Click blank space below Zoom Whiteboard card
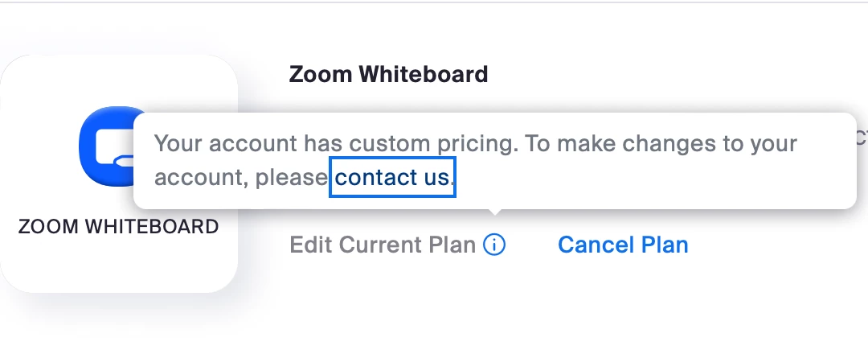Viewport: 868px width, 354px height. click(118, 326)
